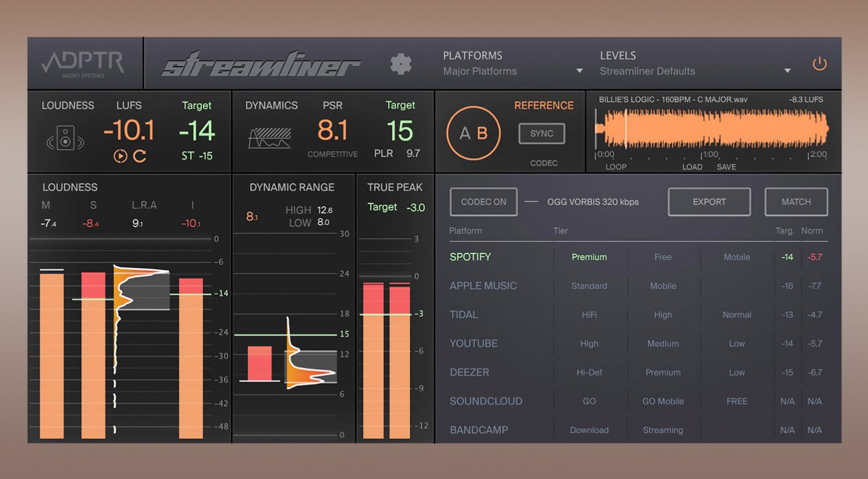Click the EXPORT button
868x479 pixels.
click(709, 202)
